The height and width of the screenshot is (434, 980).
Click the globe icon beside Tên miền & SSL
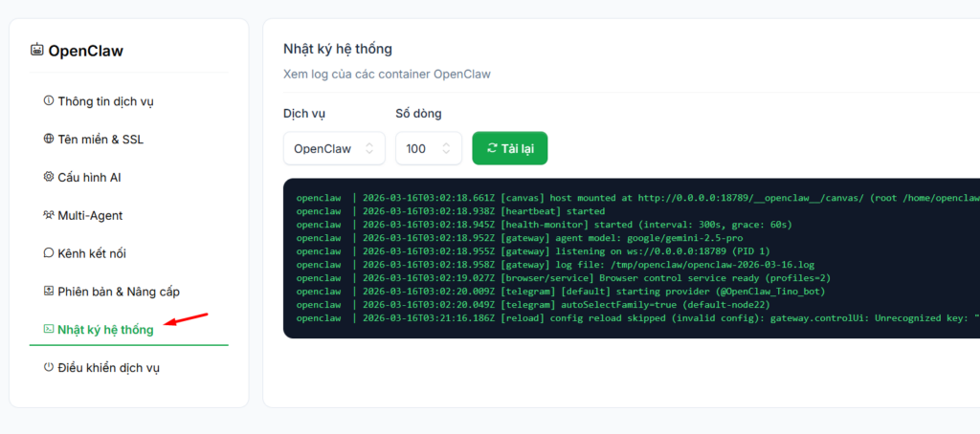(x=49, y=139)
